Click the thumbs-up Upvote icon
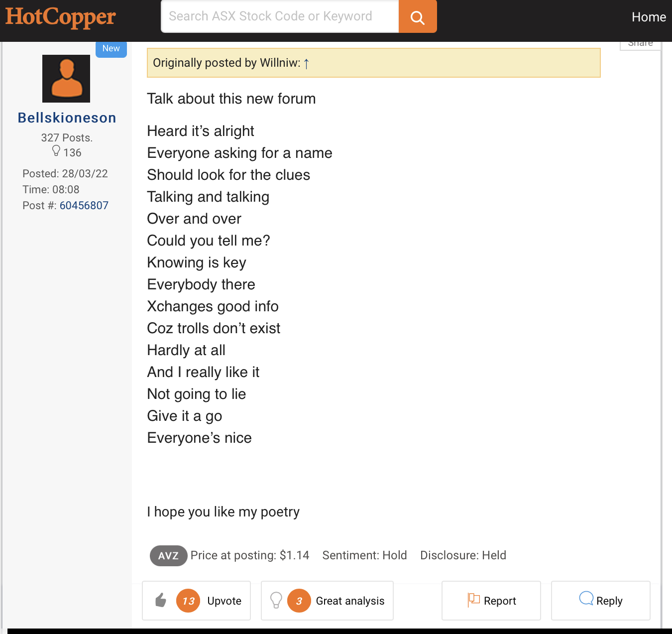The height and width of the screenshot is (634, 672). point(160,600)
